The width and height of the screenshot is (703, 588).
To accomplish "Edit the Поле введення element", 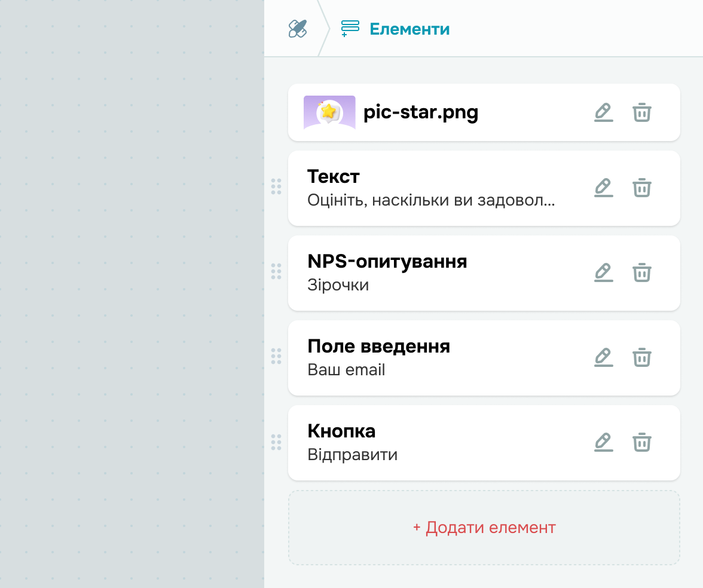I will coord(604,357).
